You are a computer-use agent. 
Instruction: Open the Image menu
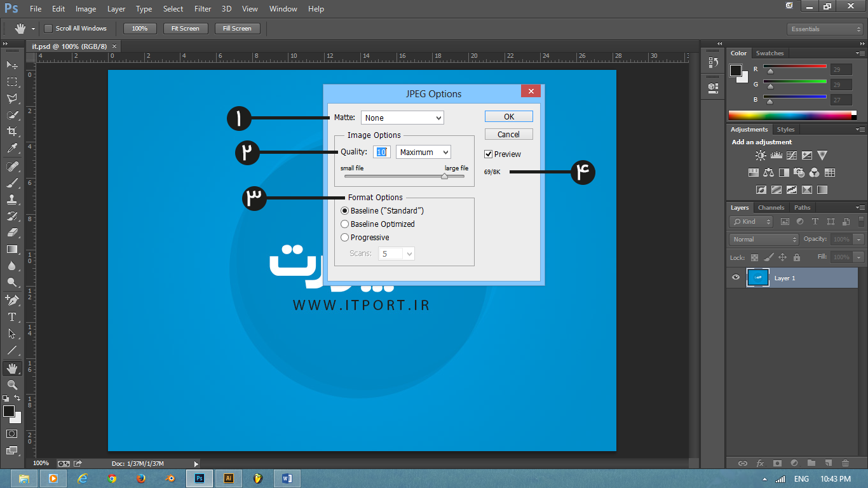coord(86,9)
